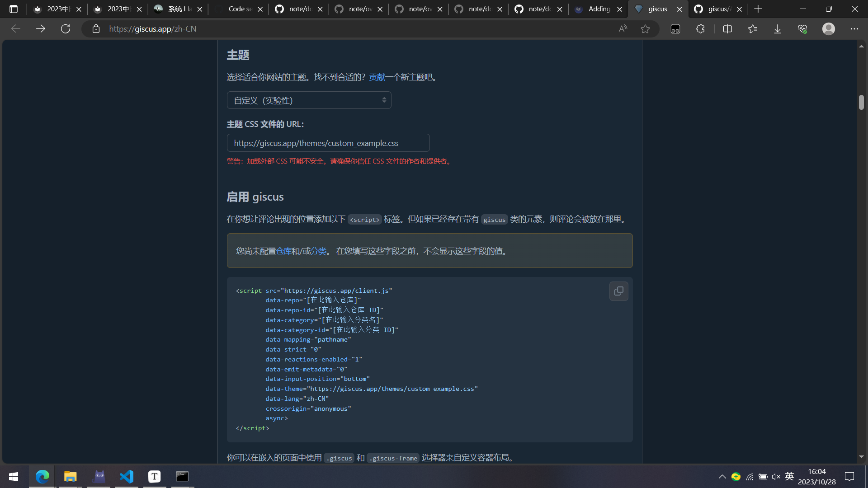This screenshot has width=868, height=488.
Task: Refresh the giscus.app page
Action: (66, 29)
